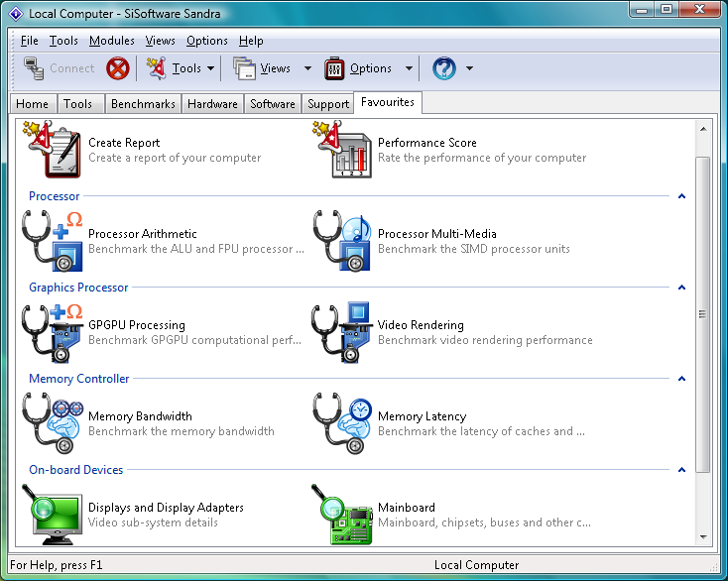Click the On-board Devices section heading

tap(76, 470)
